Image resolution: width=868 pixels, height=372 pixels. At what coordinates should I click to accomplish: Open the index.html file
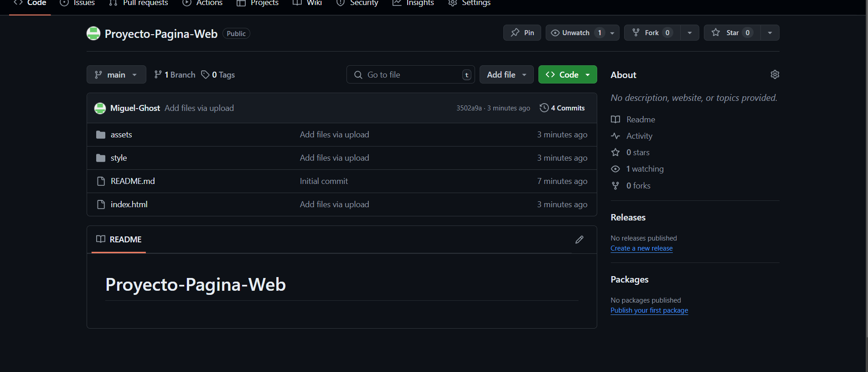(x=129, y=204)
